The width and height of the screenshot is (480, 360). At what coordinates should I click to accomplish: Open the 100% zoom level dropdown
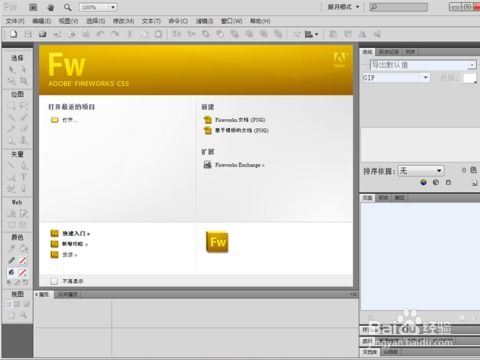(98, 7)
